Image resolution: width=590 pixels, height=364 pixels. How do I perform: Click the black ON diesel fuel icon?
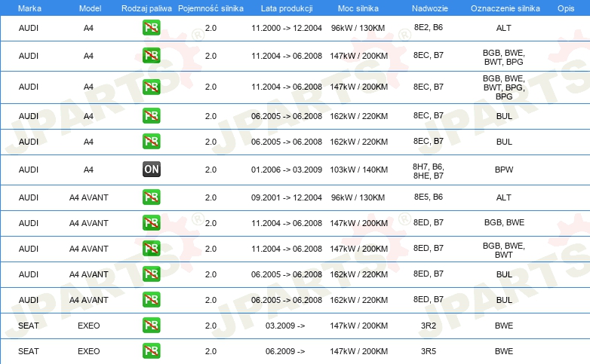[x=151, y=170]
